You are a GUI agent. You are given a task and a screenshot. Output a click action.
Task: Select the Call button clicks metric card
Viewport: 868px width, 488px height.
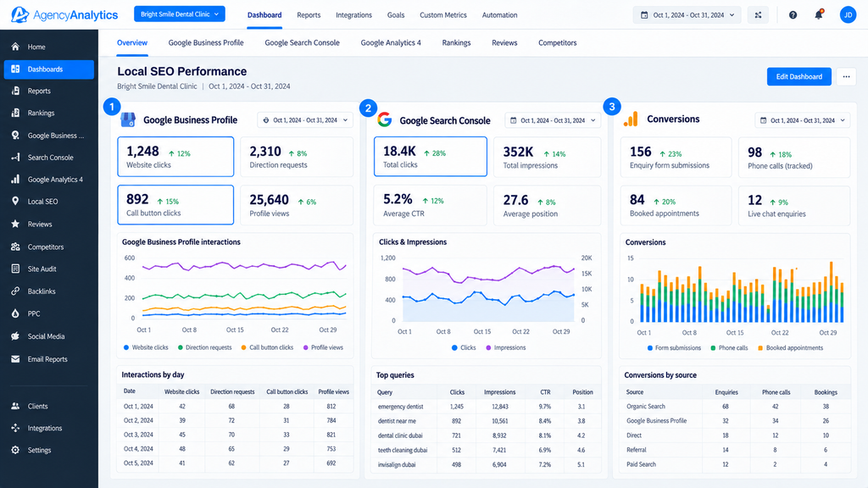tap(175, 205)
